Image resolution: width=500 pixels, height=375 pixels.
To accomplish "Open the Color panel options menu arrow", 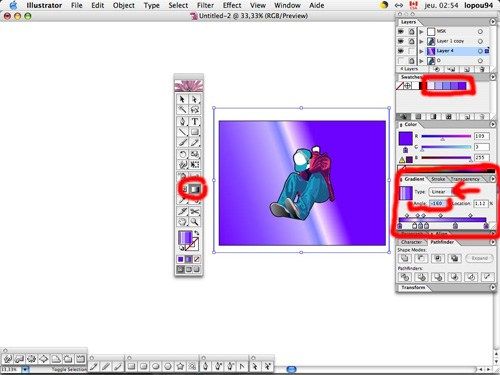I will (x=493, y=124).
